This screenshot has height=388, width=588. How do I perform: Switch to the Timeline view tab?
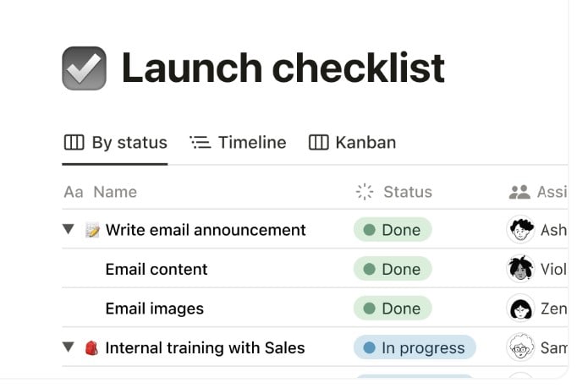238,142
